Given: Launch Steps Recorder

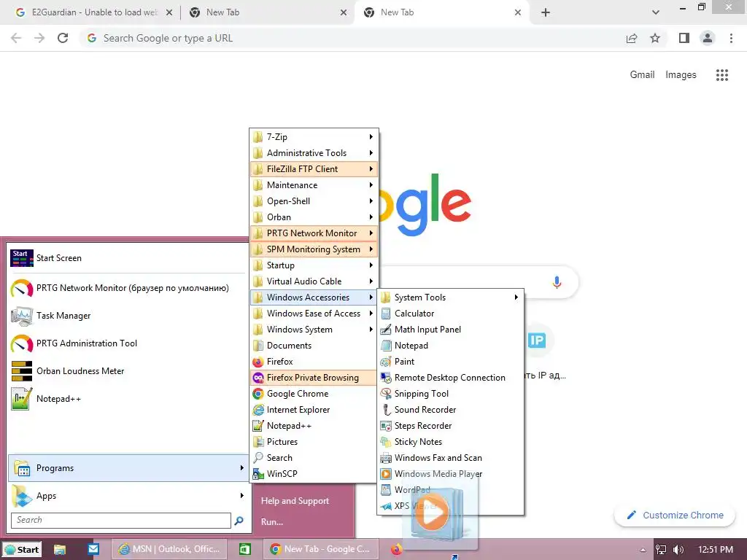Looking at the screenshot, I should tap(450, 426).
